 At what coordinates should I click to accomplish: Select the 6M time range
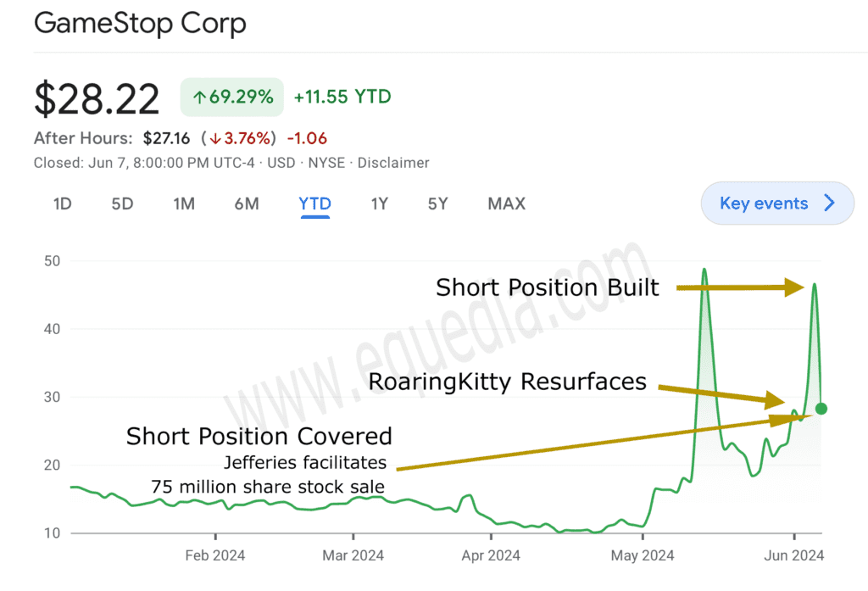point(247,204)
